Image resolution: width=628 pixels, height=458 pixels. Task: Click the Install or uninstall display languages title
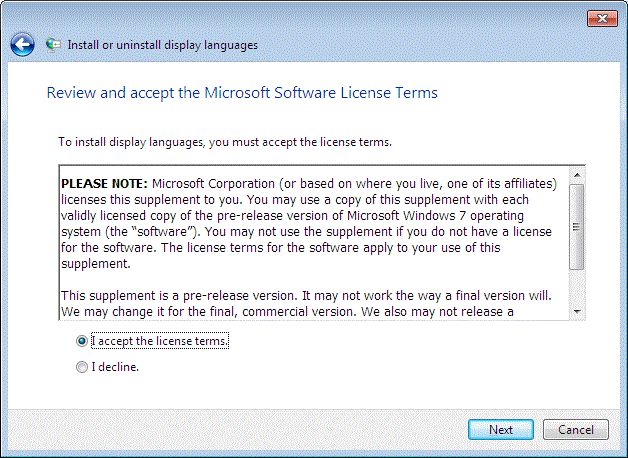(x=162, y=45)
